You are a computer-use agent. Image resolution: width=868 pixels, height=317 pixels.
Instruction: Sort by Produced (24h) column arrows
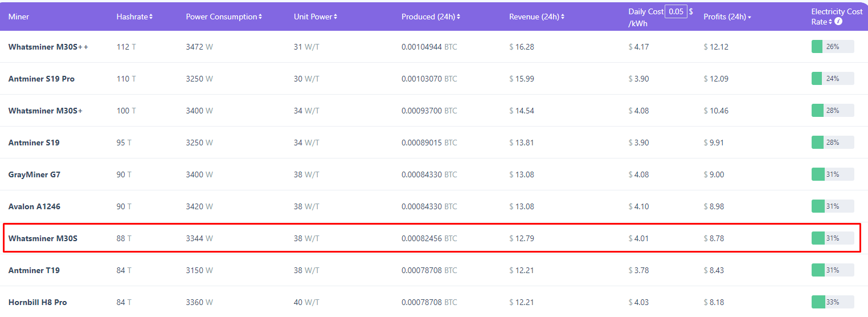pos(458,17)
